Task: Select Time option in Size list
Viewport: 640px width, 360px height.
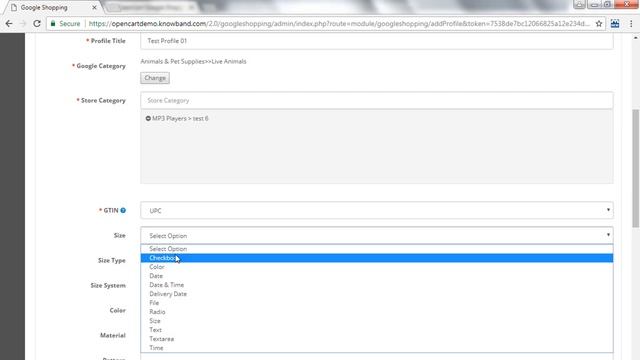Action: pos(377,348)
